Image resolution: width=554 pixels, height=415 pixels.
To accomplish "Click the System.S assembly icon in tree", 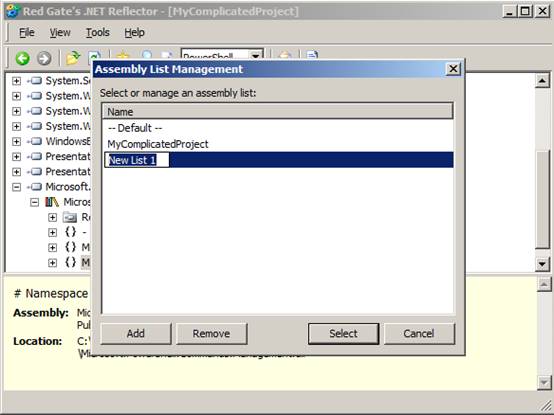I will coord(35,81).
